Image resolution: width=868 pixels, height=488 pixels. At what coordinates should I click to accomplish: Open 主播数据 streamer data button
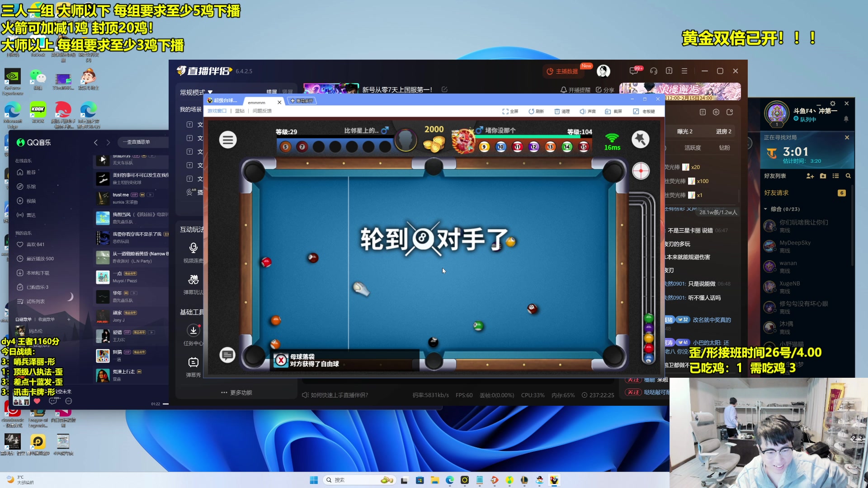pos(562,71)
